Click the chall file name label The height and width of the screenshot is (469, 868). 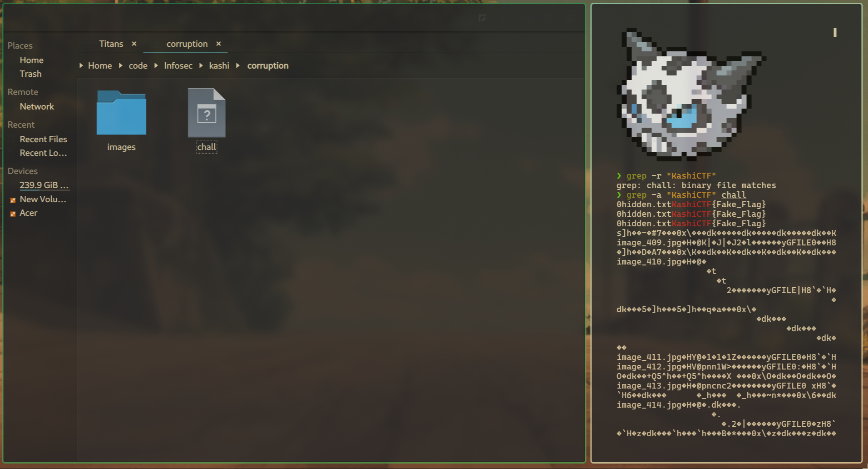(207, 147)
